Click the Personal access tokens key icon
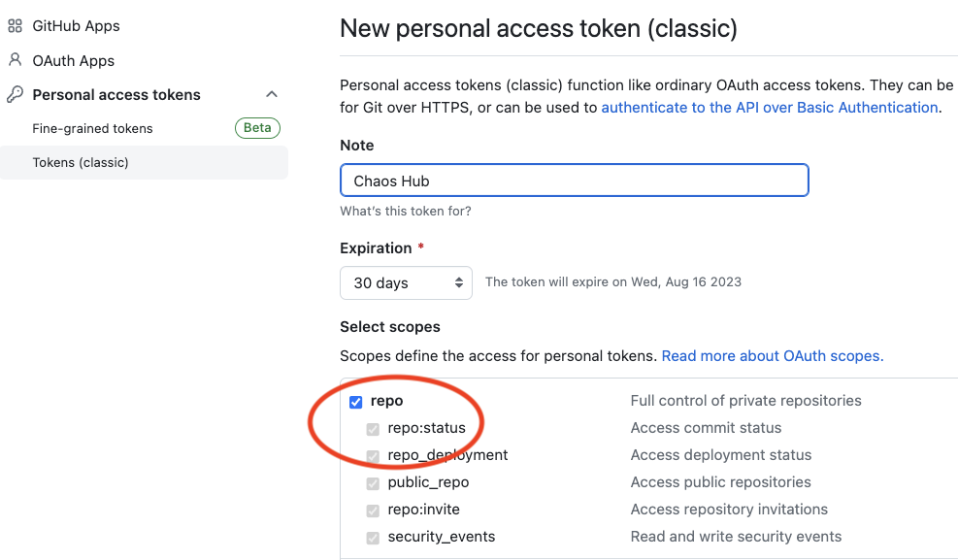Image resolution: width=958 pixels, height=560 pixels. click(x=15, y=95)
